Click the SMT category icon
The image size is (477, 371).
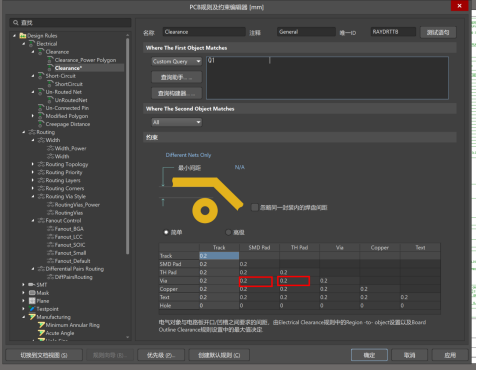(x=32, y=285)
